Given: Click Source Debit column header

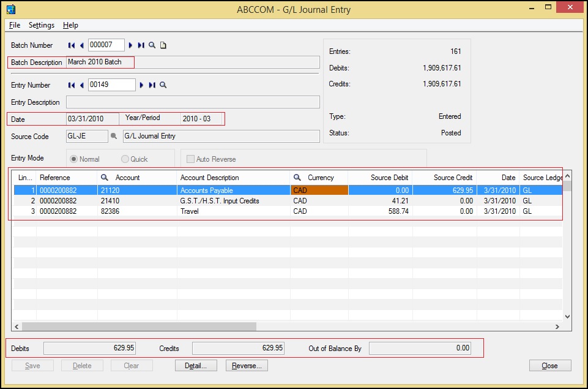Looking at the screenshot, I should pos(380,178).
